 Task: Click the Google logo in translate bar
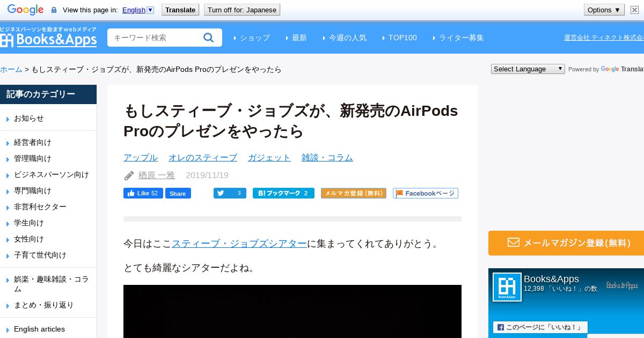click(x=25, y=10)
